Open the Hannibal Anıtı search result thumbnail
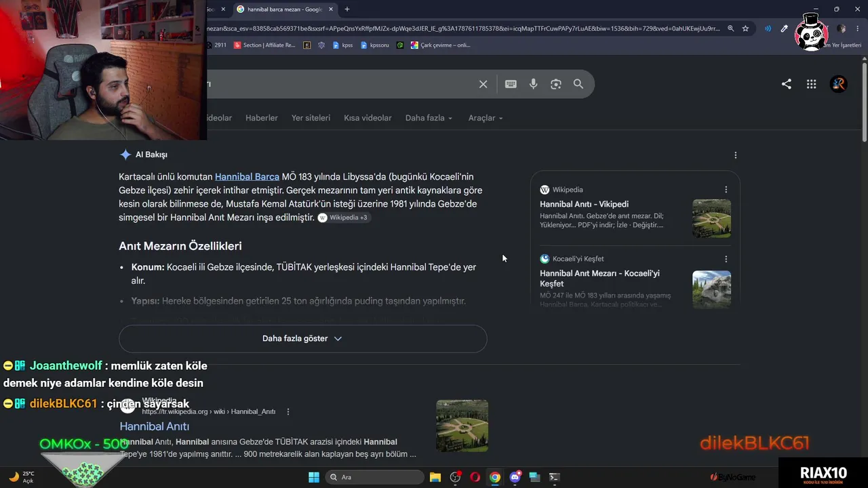This screenshot has width=868, height=488. [x=462, y=426]
